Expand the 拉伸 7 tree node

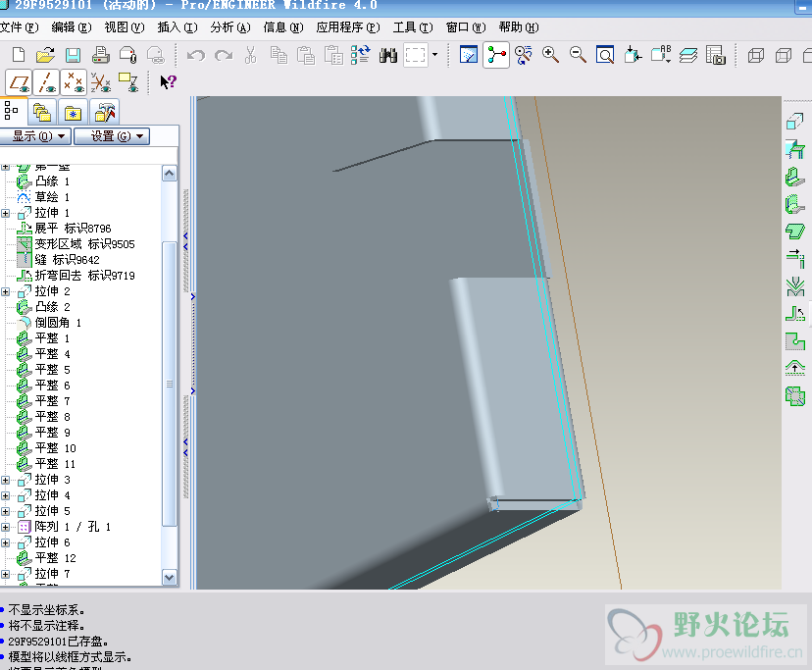coord(5,574)
